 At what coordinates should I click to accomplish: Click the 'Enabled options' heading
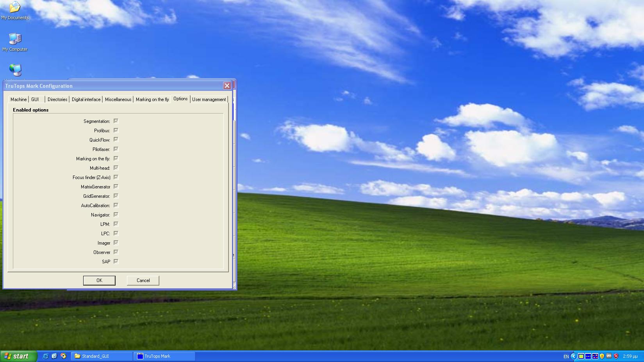tap(31, 110)
